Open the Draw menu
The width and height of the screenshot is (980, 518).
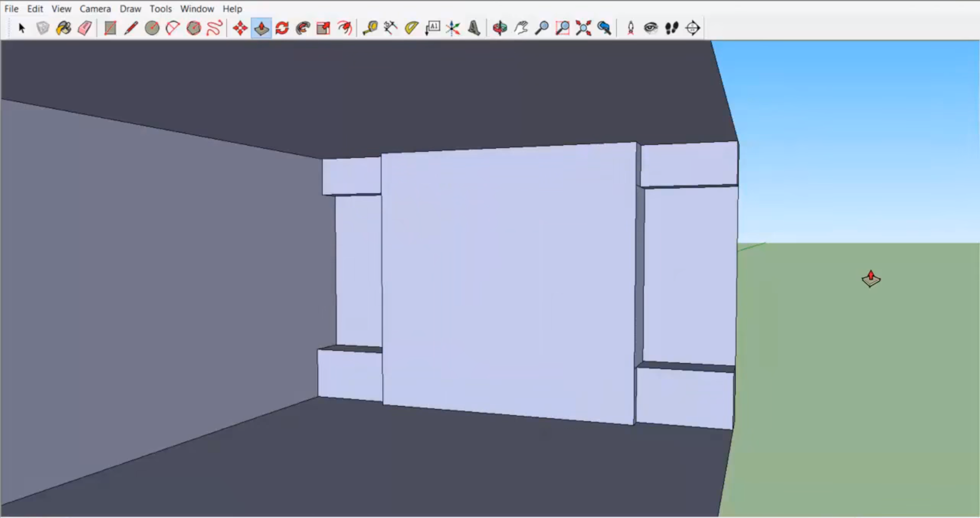coord(130,9)
